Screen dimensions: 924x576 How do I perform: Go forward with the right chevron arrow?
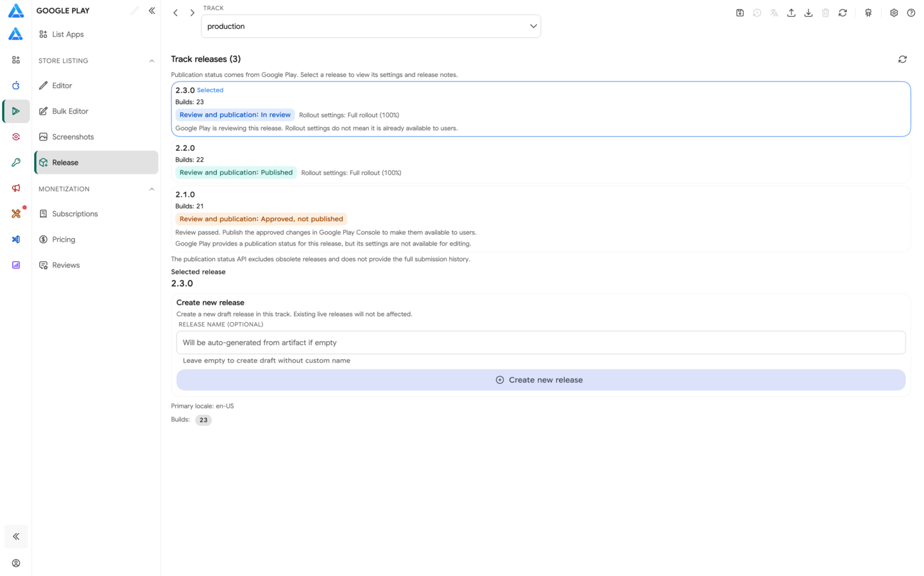point(192,13)
